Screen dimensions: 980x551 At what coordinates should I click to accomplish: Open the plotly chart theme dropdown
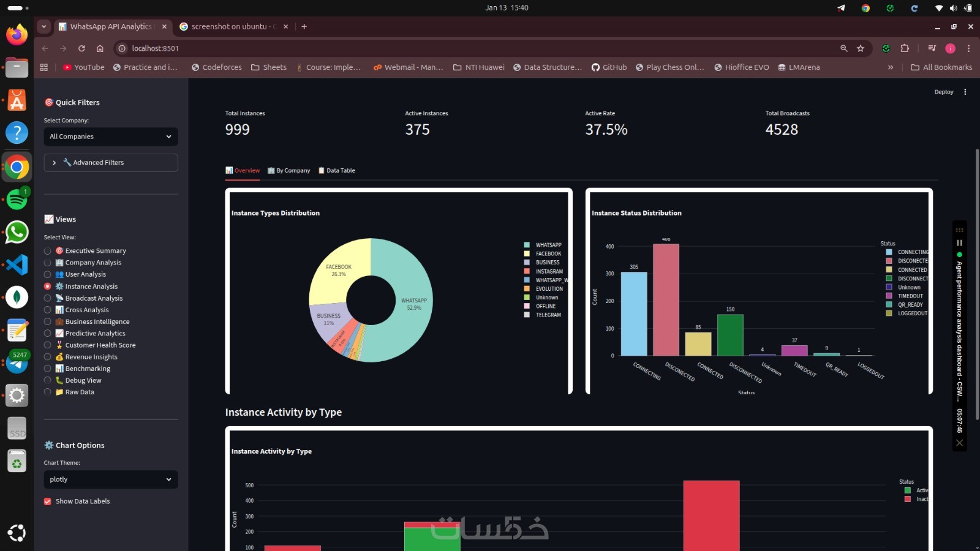click(111, 479)
